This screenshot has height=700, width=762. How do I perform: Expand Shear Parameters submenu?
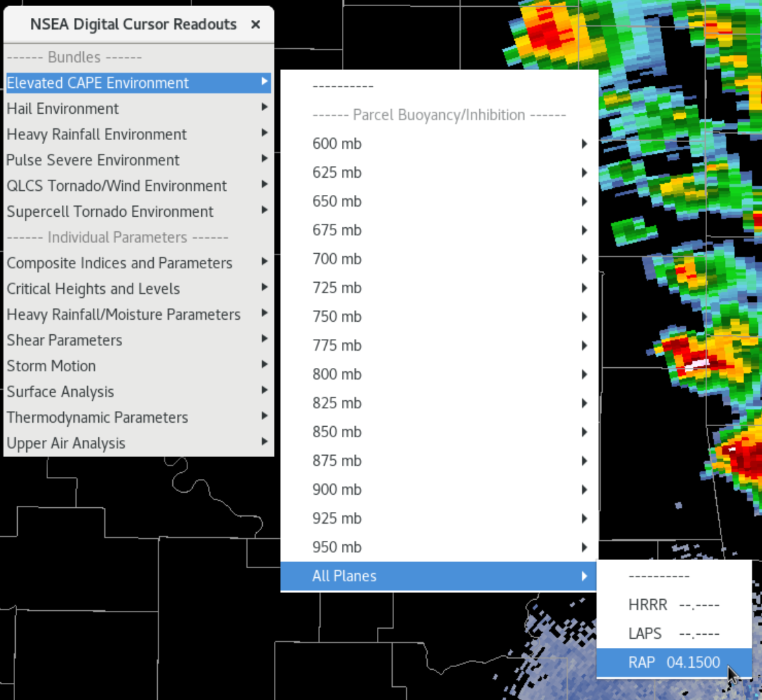[139, 340]
